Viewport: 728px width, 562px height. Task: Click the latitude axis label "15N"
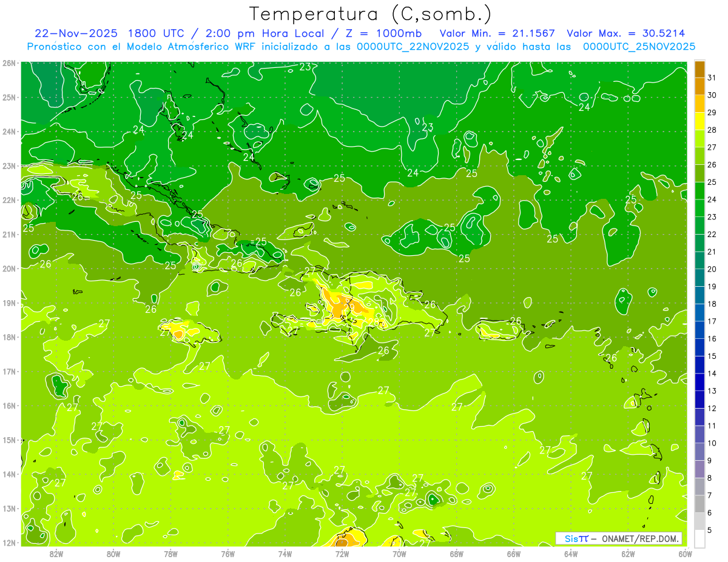tap(9, 440)
